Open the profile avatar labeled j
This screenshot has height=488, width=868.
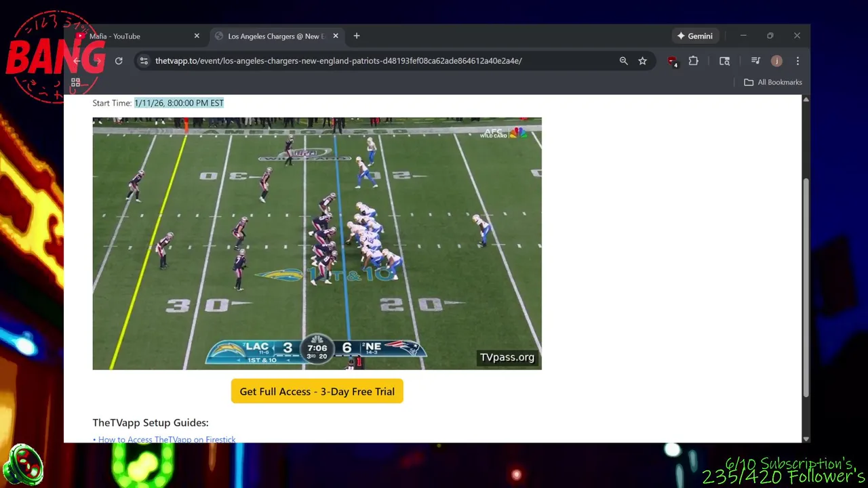pyautogui.click(x=776, y=61)
